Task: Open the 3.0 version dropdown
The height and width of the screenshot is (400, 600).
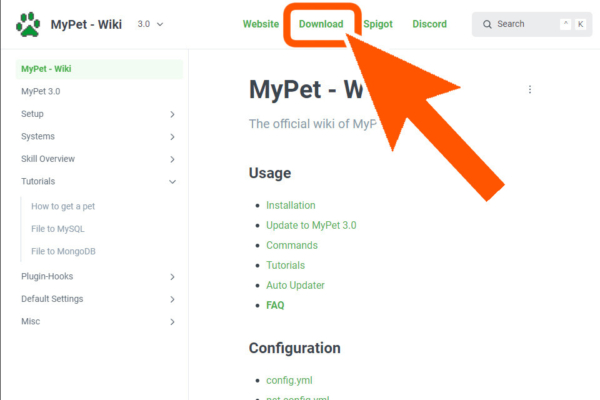Action: tap(150, 24)
